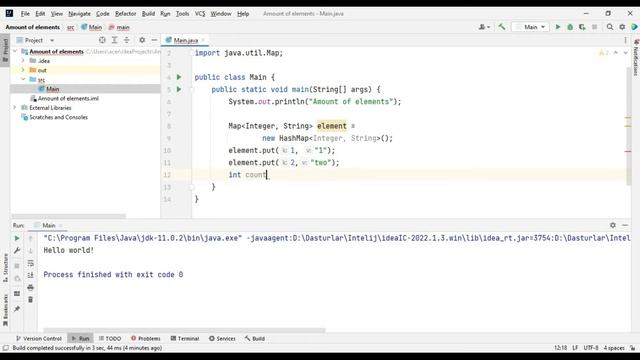Open the Refactor menu
Image resolution: width=640 pixels, height=360 pixels.
point(125,13)
